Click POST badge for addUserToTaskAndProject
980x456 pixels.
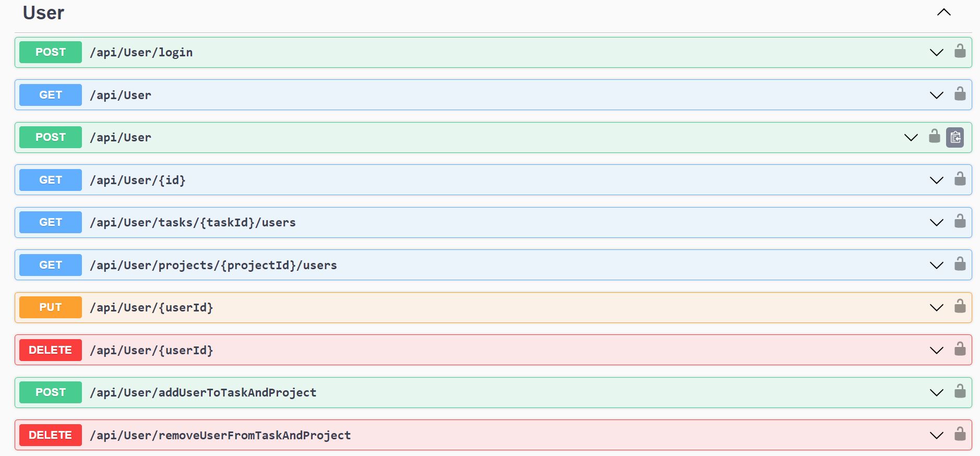click(51, 392)
